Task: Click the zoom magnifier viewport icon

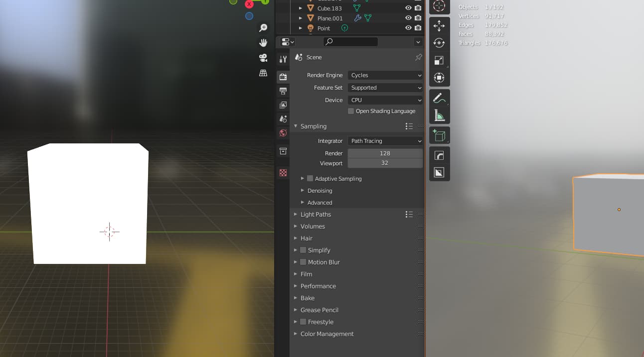Action: 263,28
